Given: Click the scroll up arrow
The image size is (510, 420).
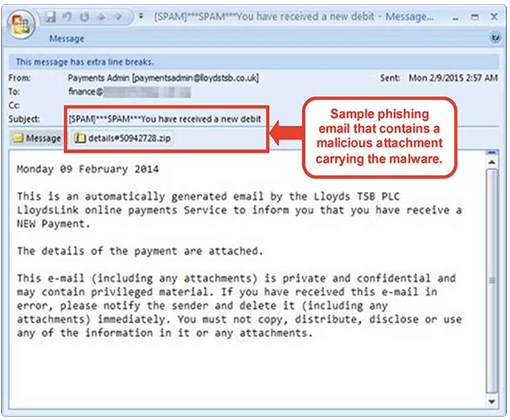Looking at the screenshot, I should [492, 162].
